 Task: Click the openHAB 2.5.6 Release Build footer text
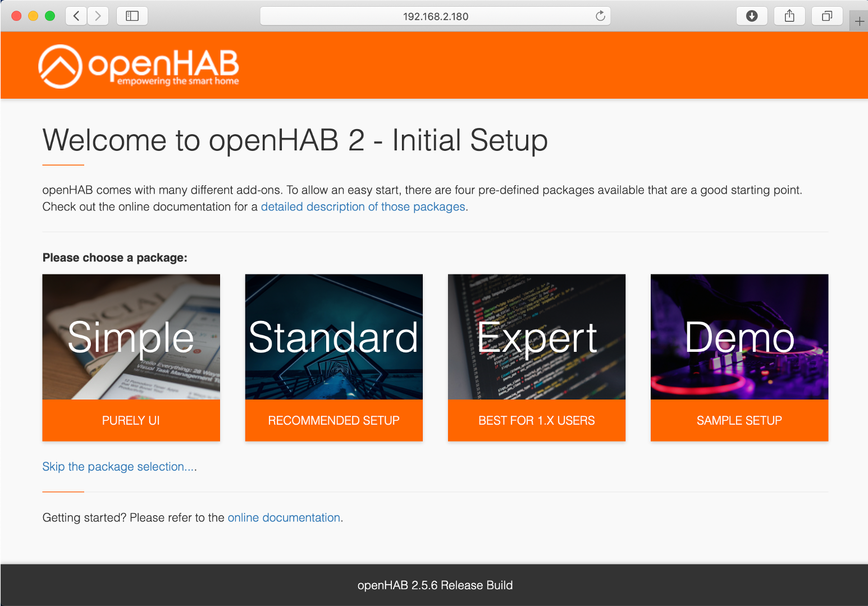tap(435, 585)
